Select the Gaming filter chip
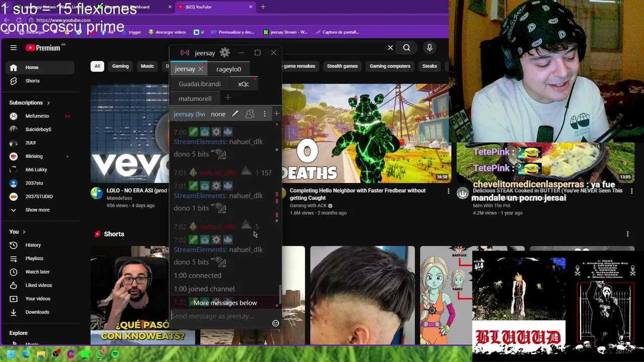 coord(120,66)
